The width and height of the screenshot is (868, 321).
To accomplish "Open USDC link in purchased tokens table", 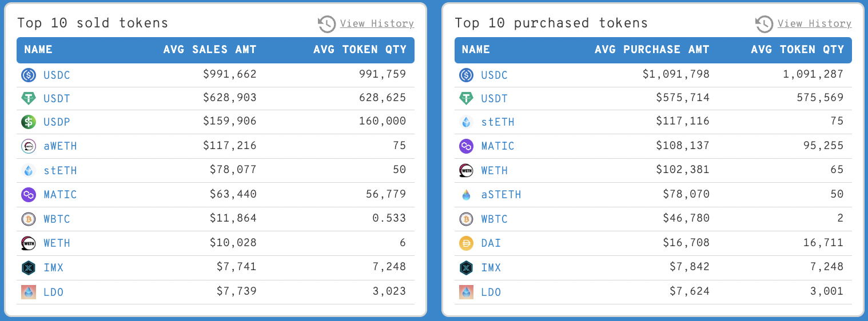I will pos(494,75).
